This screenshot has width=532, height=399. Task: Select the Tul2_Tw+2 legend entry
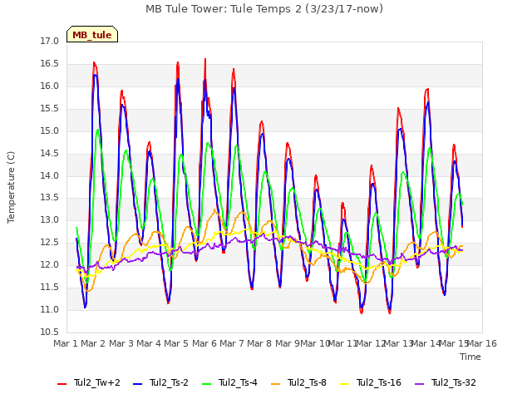(89, 382)
